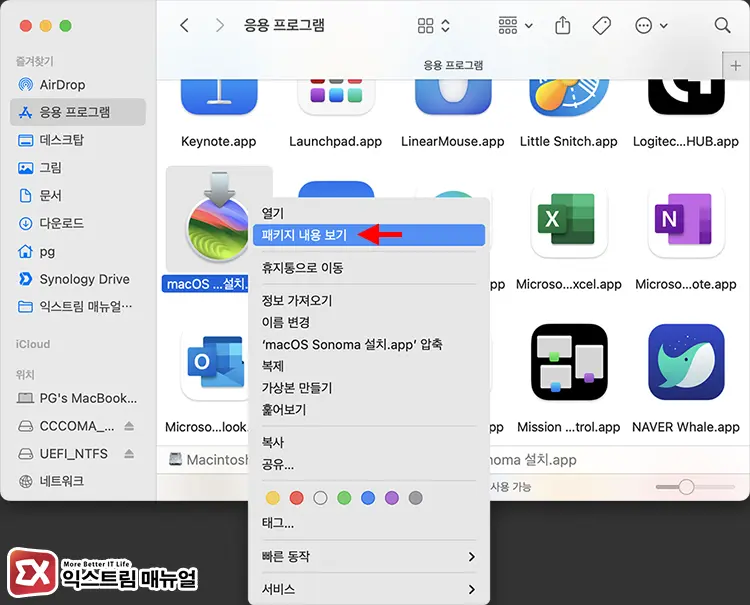Choose 패키지 내용 보기 in context menu
This screenshot has width=750, height=605.
[369, 235]
